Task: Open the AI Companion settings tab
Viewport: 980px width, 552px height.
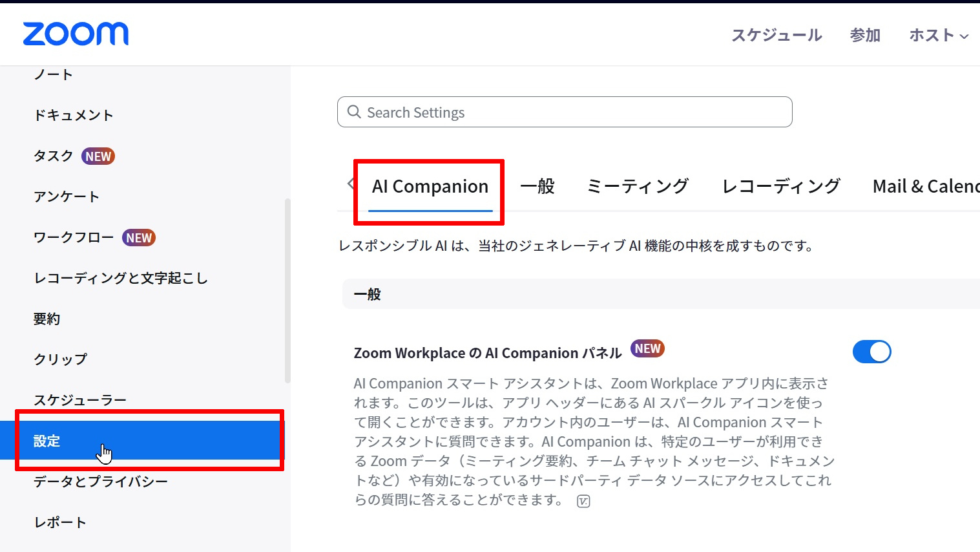Action: [430, 187]
